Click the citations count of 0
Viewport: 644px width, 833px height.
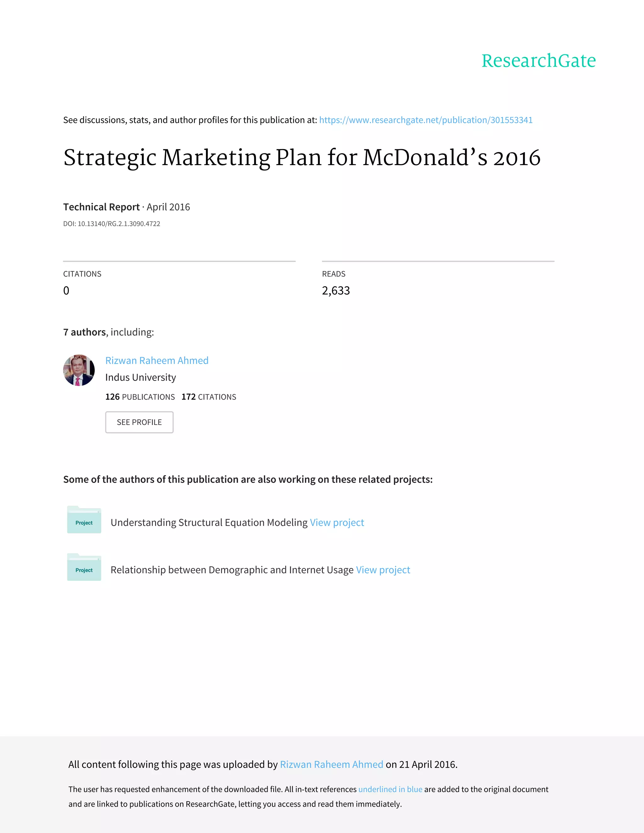66,291
